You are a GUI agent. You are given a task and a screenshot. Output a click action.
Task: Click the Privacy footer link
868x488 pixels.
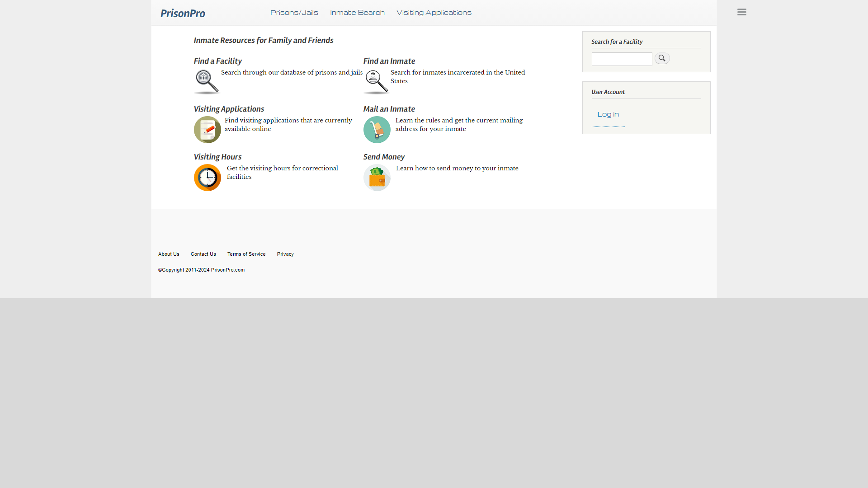click(285, 254)
